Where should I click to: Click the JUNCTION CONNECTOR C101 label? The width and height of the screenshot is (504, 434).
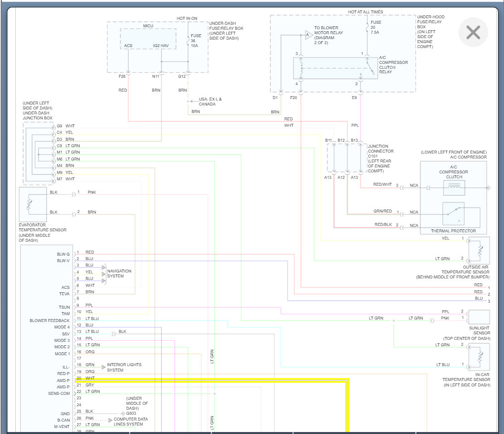point(381,158)
